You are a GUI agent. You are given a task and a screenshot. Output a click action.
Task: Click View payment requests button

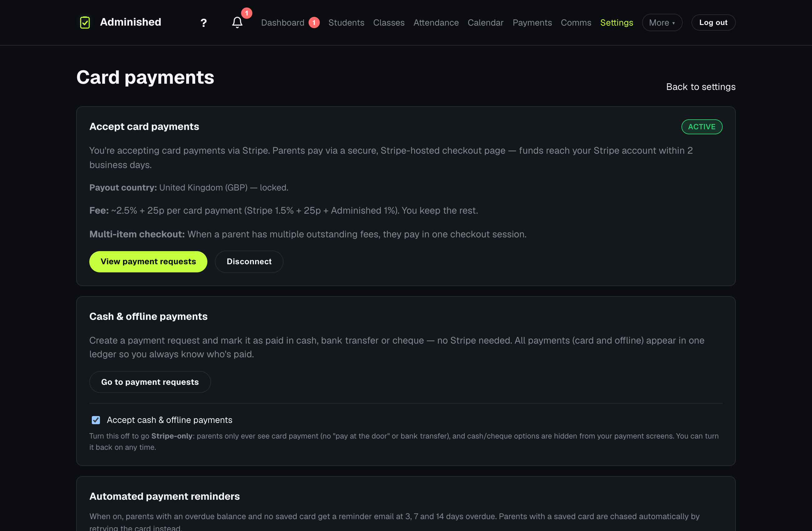[x=148, y=261]
